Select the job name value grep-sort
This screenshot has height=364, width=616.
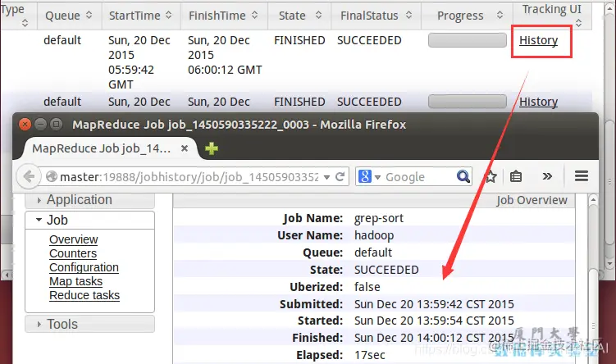click(x=379, y=218)
